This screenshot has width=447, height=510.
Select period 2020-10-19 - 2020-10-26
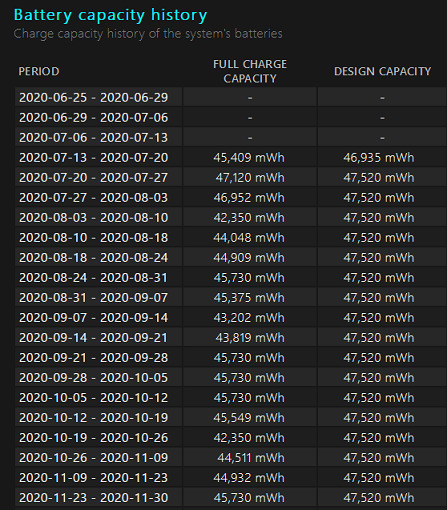pyautogui.click(x=94, y=438)
